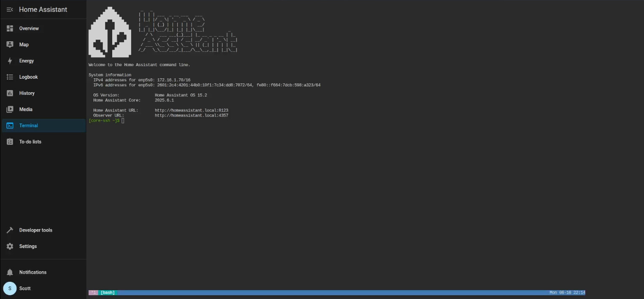Screen dimensions: 644x299
Task: Click the IPv4 address 172.16.1.70/16
Action: 174,80
